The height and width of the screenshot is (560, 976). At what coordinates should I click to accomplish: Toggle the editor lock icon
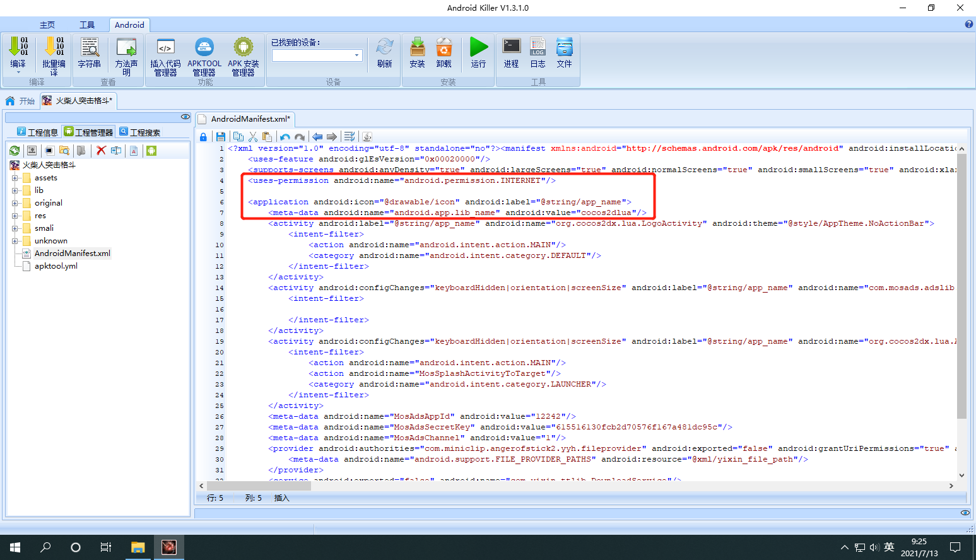[x=203, y=137]
